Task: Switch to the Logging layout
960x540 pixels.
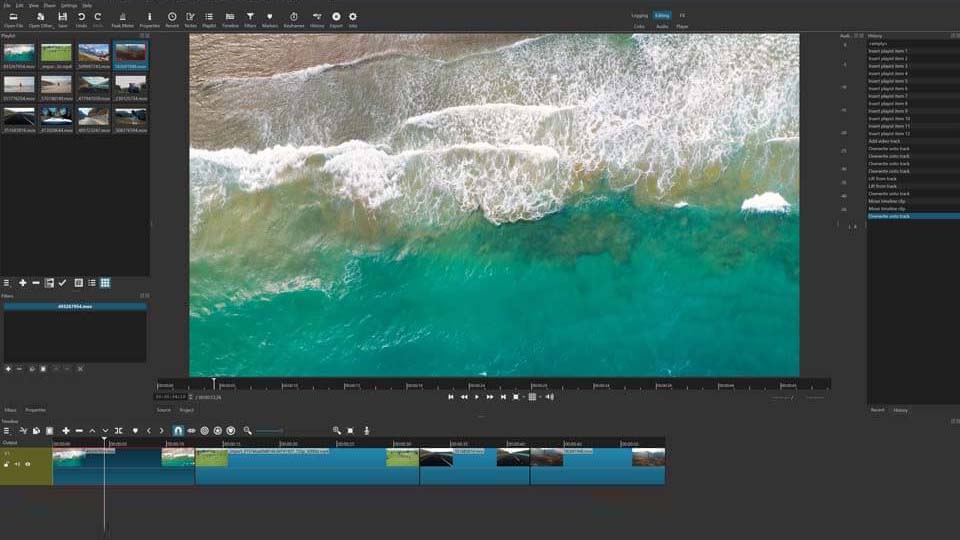Action: tap(640, 15)
